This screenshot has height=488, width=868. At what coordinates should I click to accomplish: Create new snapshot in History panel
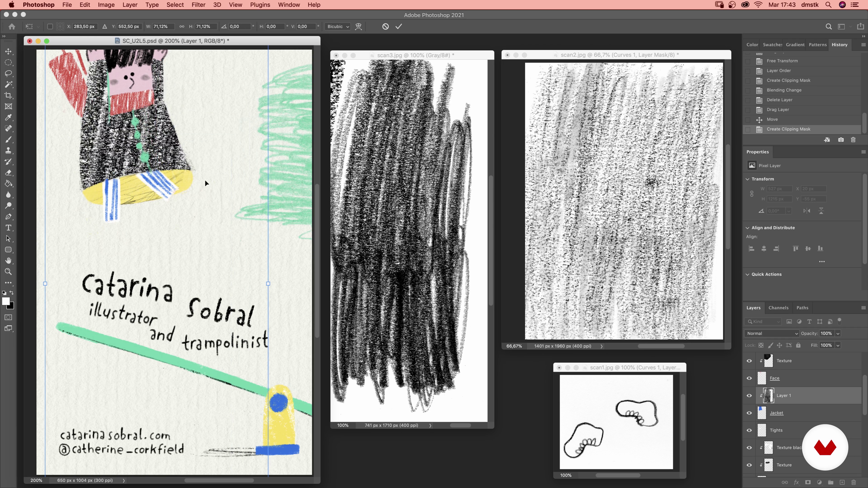tap(841, 140)
